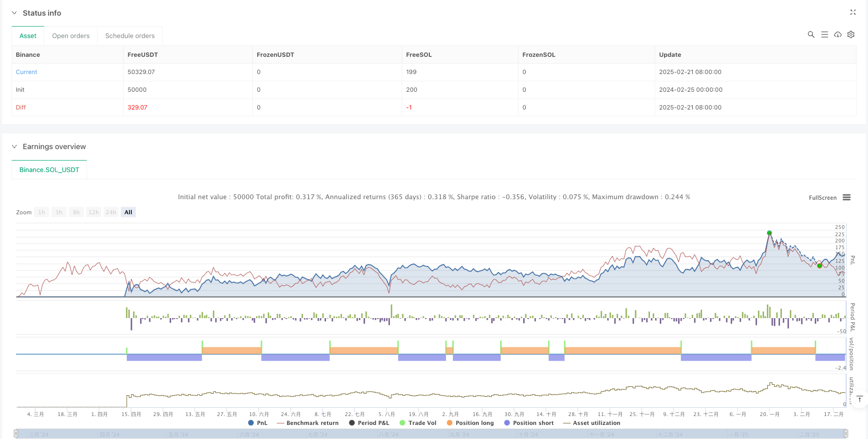Click the navigator range bar at 八月 '24
The image size is (868, 439).
pyautogui.click(x=388, y=434)
